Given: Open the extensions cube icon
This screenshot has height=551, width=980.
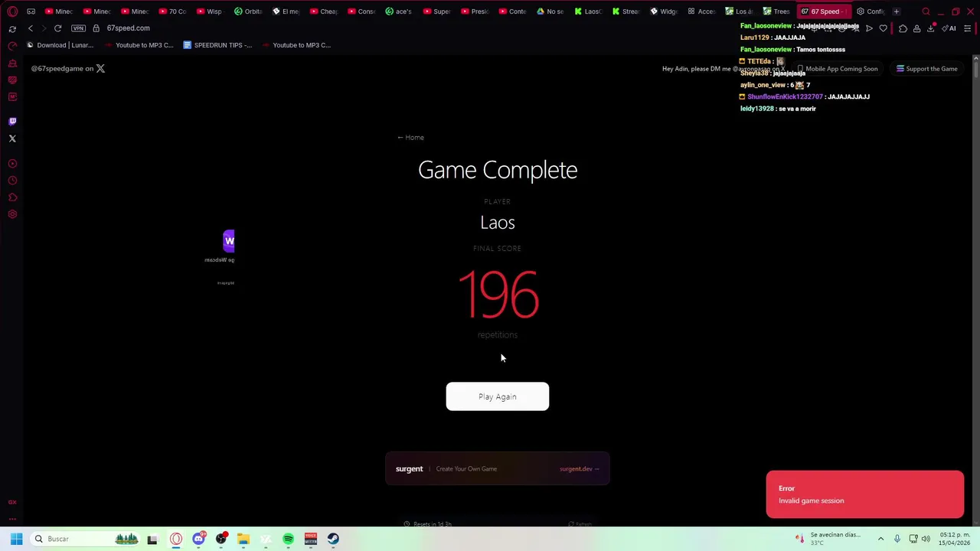Looking at the screenshot, I should click(x=903, y=28).
